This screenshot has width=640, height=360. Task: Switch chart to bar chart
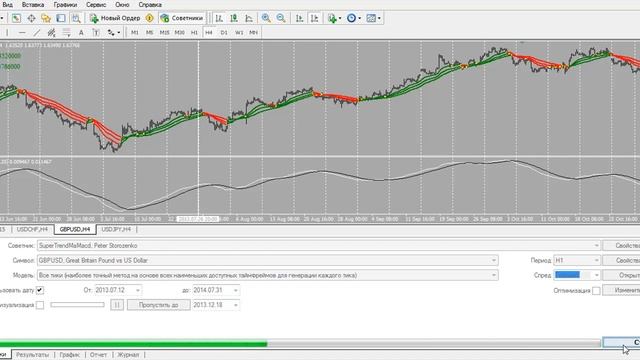coord(219,18)
